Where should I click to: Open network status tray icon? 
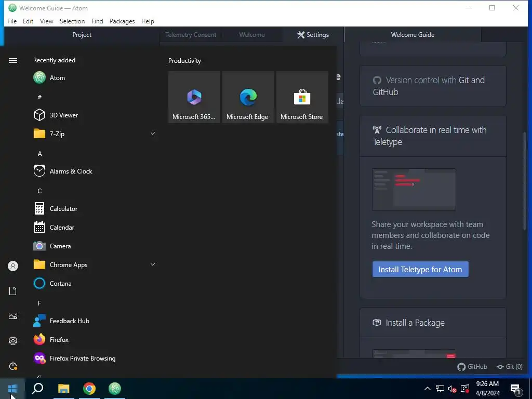[x=440, y=389]
